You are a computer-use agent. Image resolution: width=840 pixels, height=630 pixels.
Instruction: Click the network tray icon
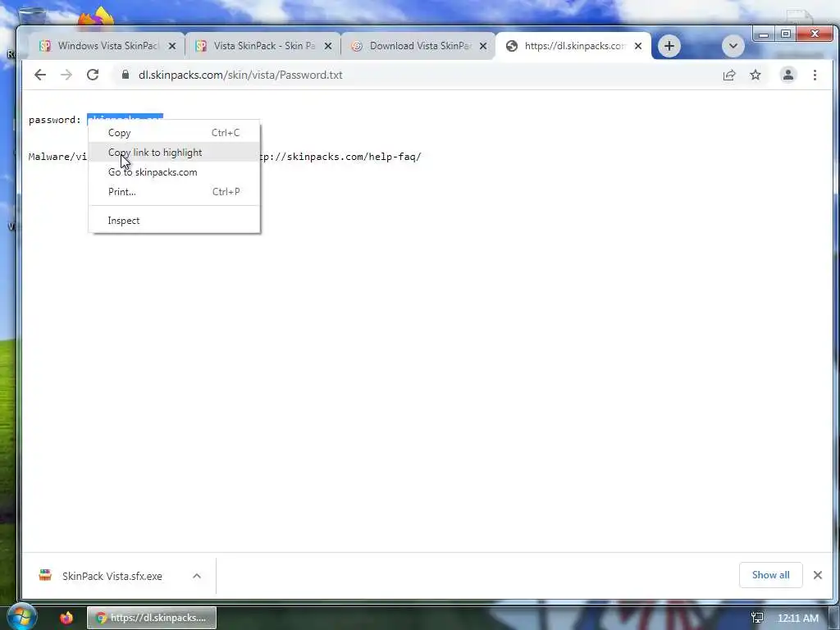757,619
